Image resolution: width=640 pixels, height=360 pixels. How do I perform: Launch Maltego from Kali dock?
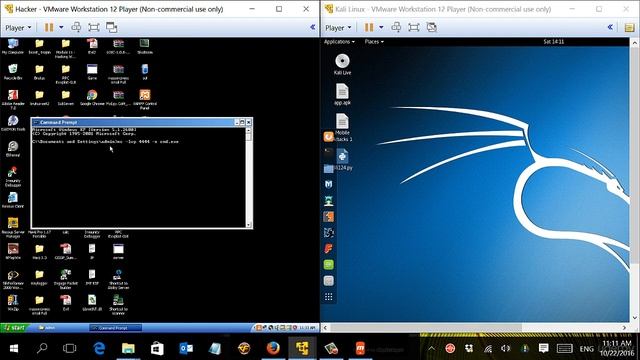[x=329, y=233]
